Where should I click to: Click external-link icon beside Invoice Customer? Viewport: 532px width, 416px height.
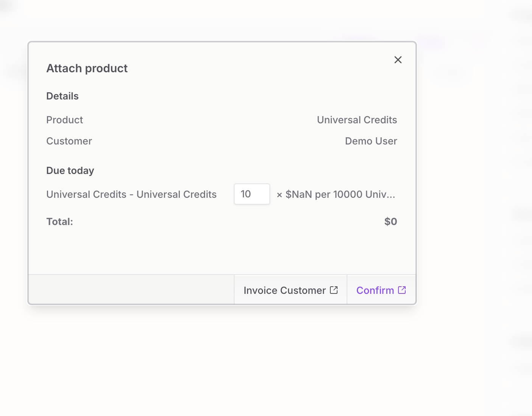[334, 290]
